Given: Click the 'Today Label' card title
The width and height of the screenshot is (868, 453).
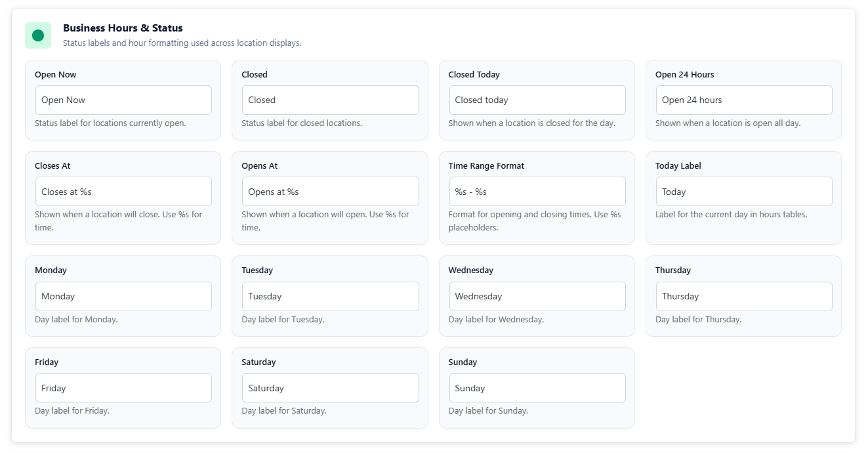Looking at the screenshot, I should coord(678,166).
